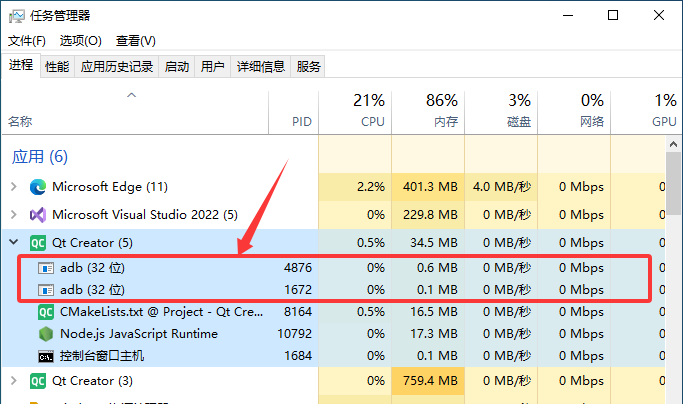Click the expanded Qt Creator (5) icon
This screenshot has width=683, height=404.
38,243
